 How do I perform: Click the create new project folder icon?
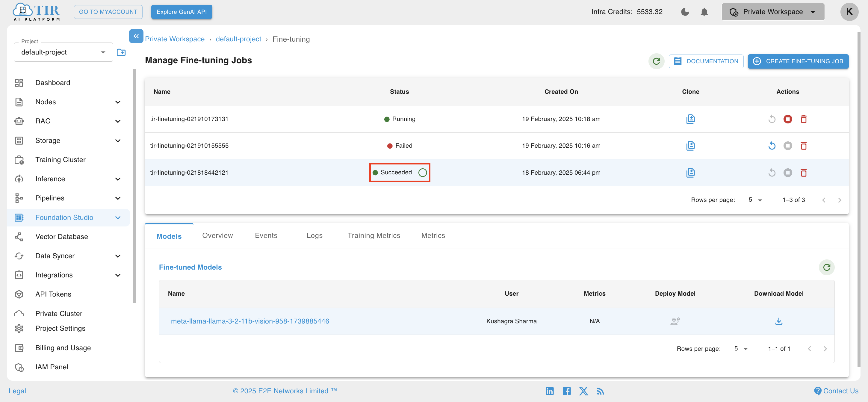[x=121, y=52]
